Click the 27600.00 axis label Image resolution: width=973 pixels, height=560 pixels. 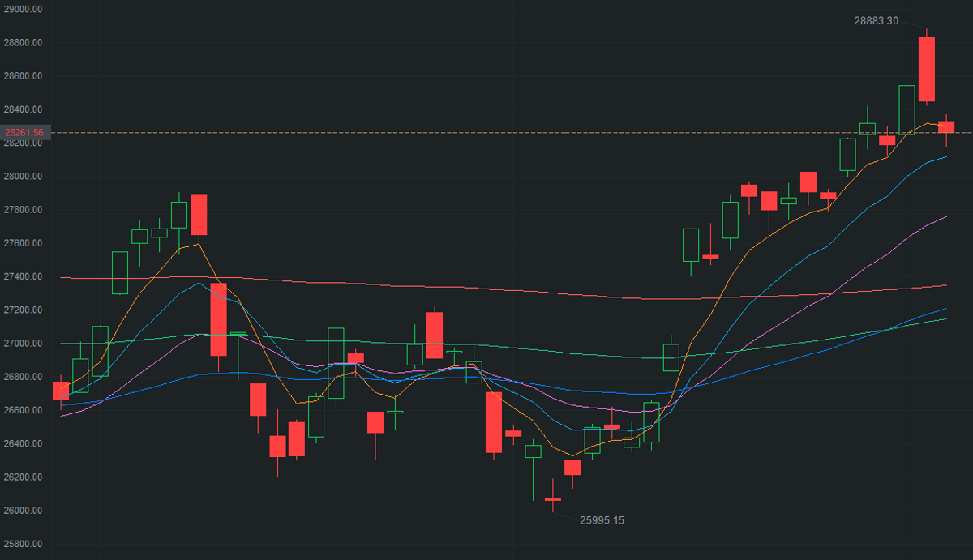[23, 243]
